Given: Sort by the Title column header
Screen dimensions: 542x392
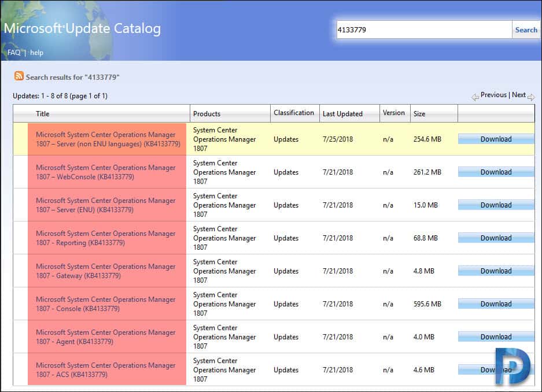Looking at the screenshot, I should [x=43, y=114].
